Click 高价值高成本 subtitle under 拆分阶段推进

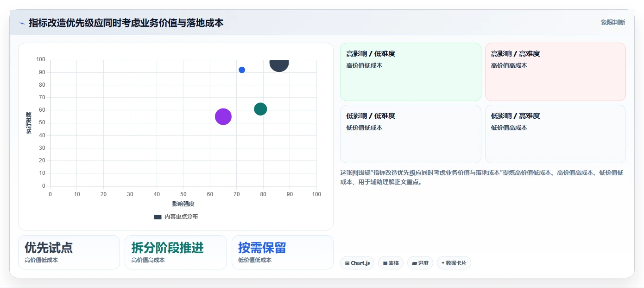pos(148,260)
